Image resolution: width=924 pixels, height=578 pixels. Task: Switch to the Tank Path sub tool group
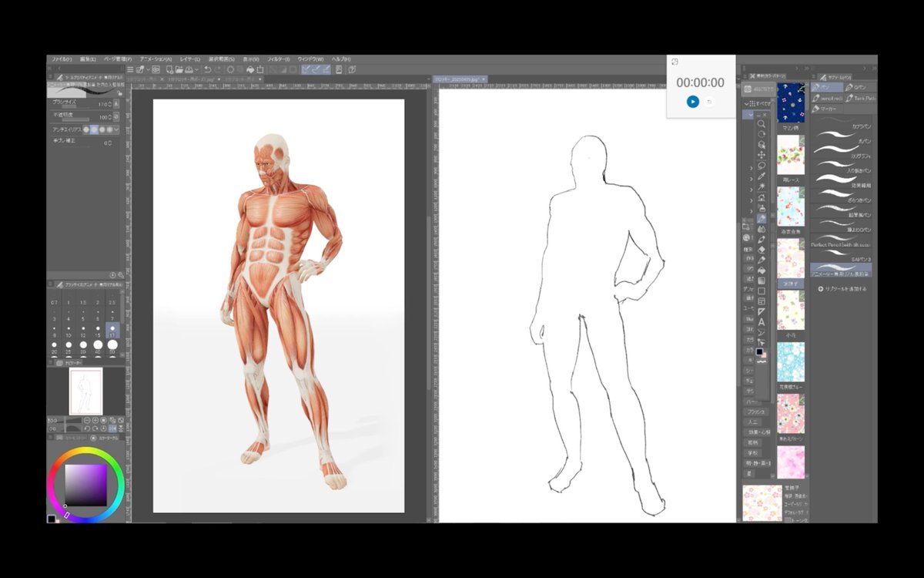[861, 98]
